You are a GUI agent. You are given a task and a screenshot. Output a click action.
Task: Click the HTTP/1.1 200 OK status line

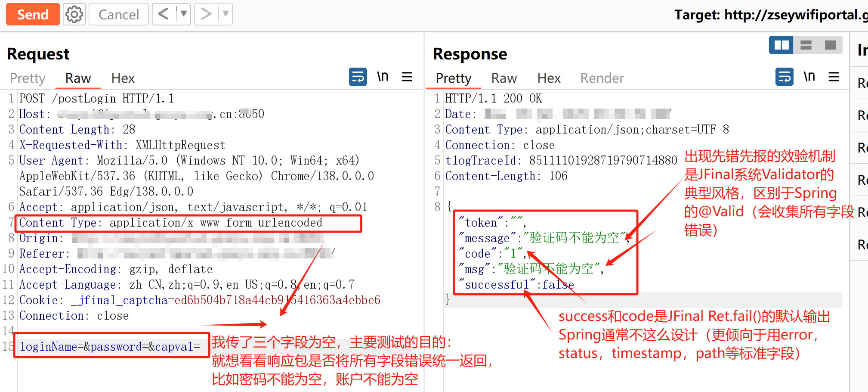(493, 99)
